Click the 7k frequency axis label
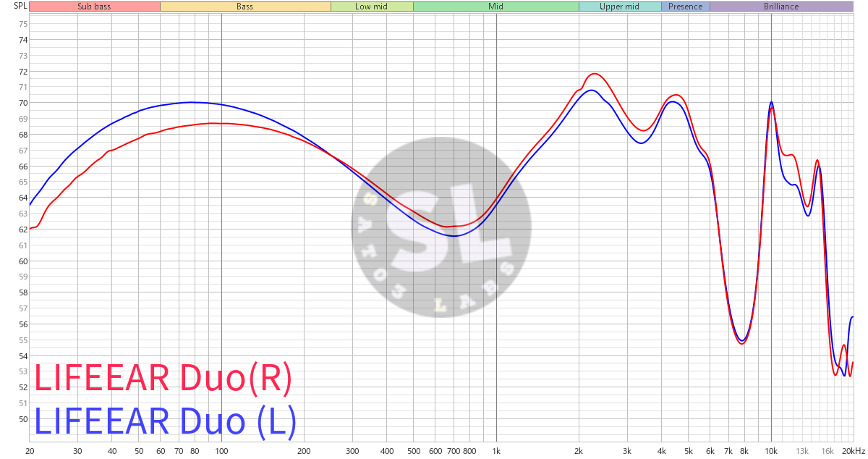 [x=728, y=451]
